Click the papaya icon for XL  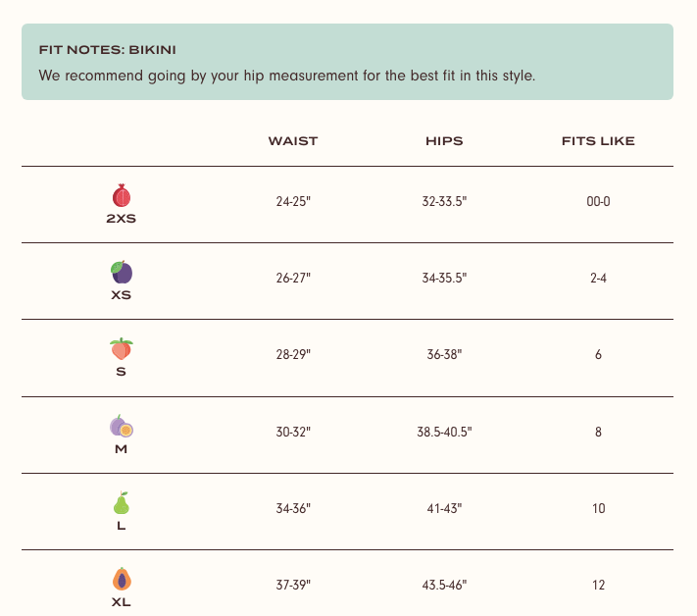pos(122,579)
